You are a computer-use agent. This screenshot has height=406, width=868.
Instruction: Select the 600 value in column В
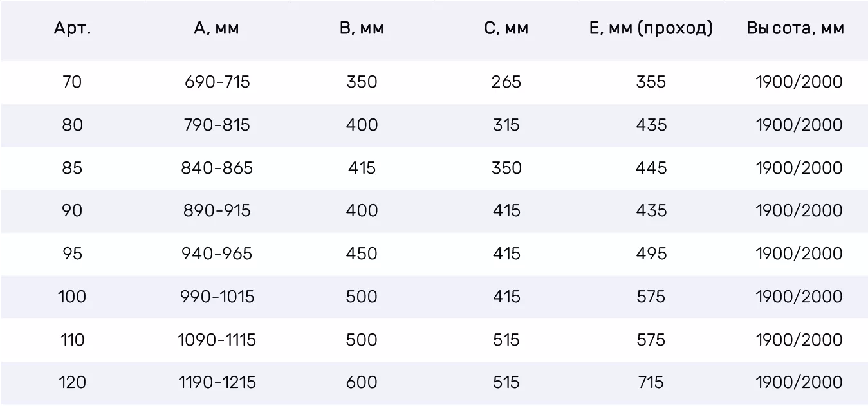coord(362,382)
